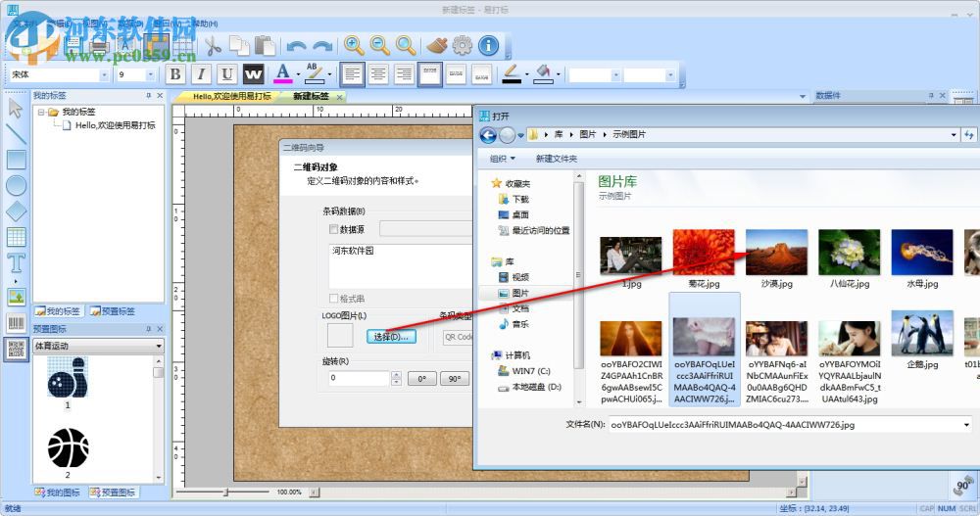Set vertical alignment to top
The width and height of the screenshot is (980, 516).
(x=430, y=74)
